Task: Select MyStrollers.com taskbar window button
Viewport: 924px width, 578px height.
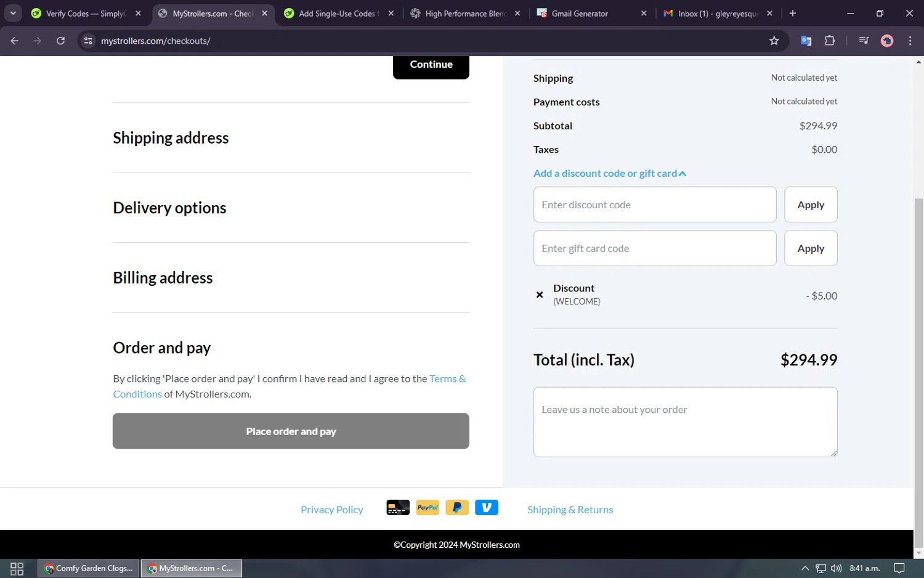Action: [x=192, y=568]
